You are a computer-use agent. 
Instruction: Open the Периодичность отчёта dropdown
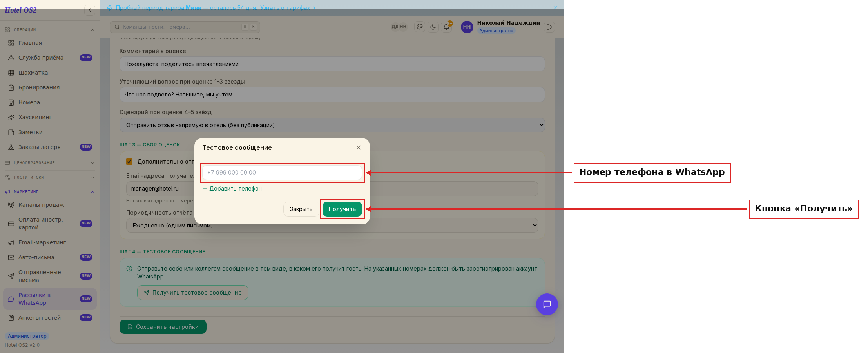point(332,226)
